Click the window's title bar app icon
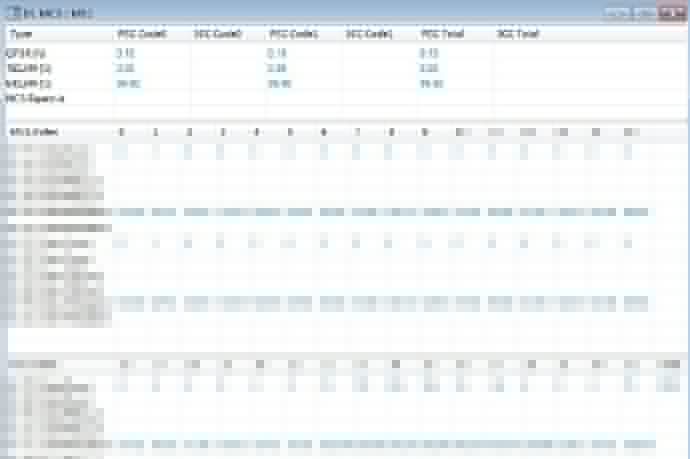 (15, 13)
